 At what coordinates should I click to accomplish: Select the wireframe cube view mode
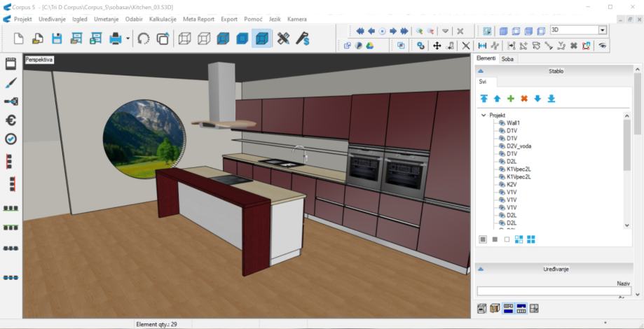(x=185, y=39)
